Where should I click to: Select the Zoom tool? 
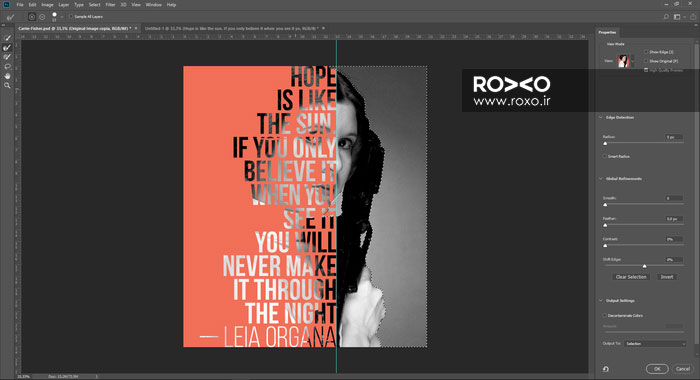click(7, 85)
